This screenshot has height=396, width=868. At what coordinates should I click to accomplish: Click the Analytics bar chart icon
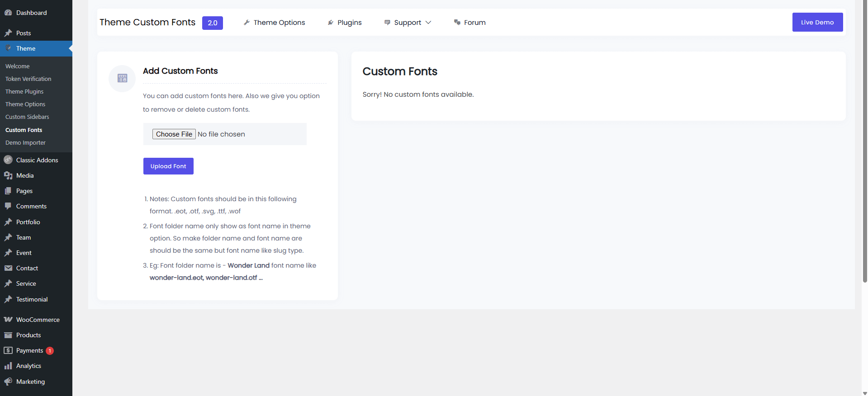tap(8, 366)
